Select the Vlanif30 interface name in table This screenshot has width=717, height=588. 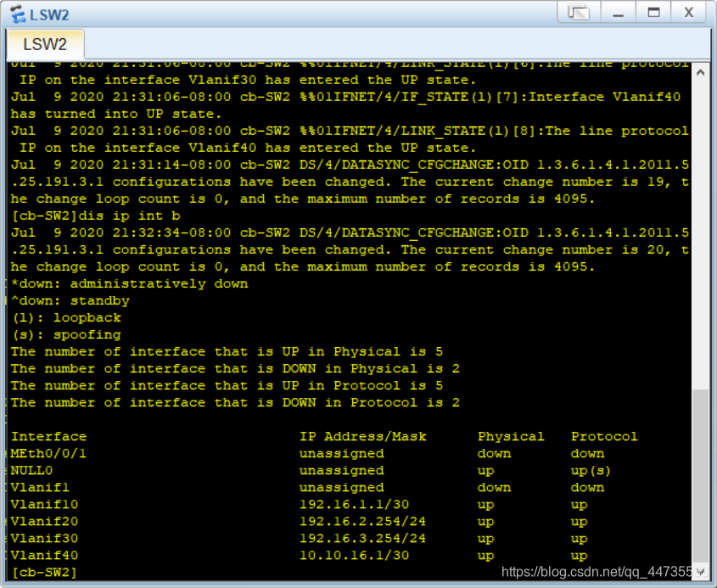pyautogui.click(x=44, y=538)
